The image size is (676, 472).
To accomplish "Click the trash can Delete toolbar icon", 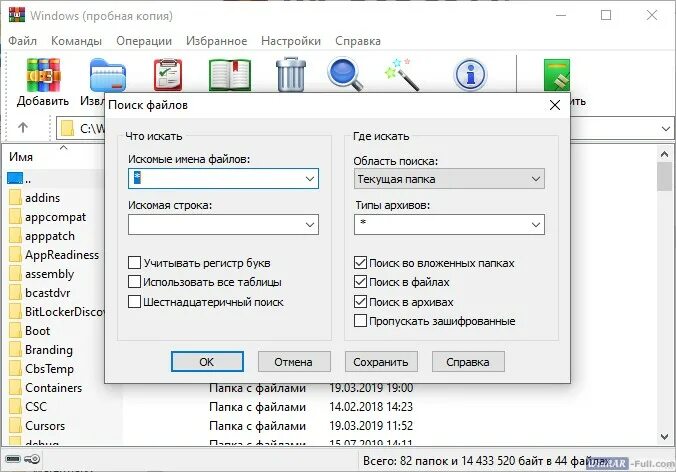I will click(291, 74).
